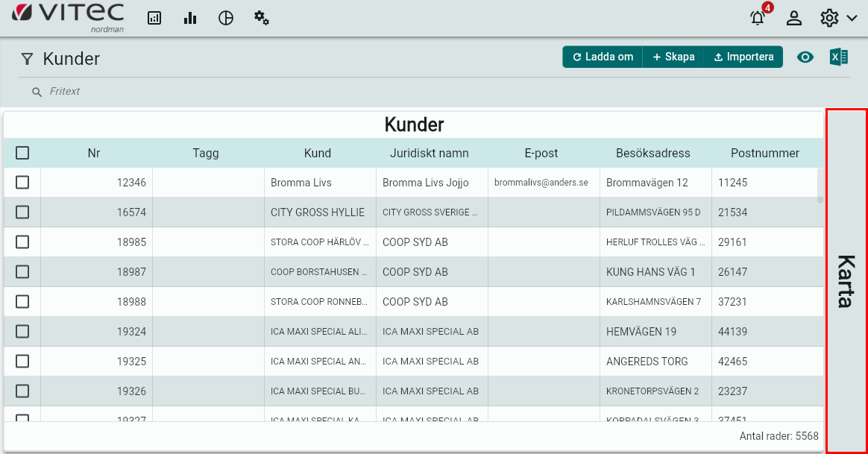
Task: Select postal code 21534 cell
Action: [767, 212]
